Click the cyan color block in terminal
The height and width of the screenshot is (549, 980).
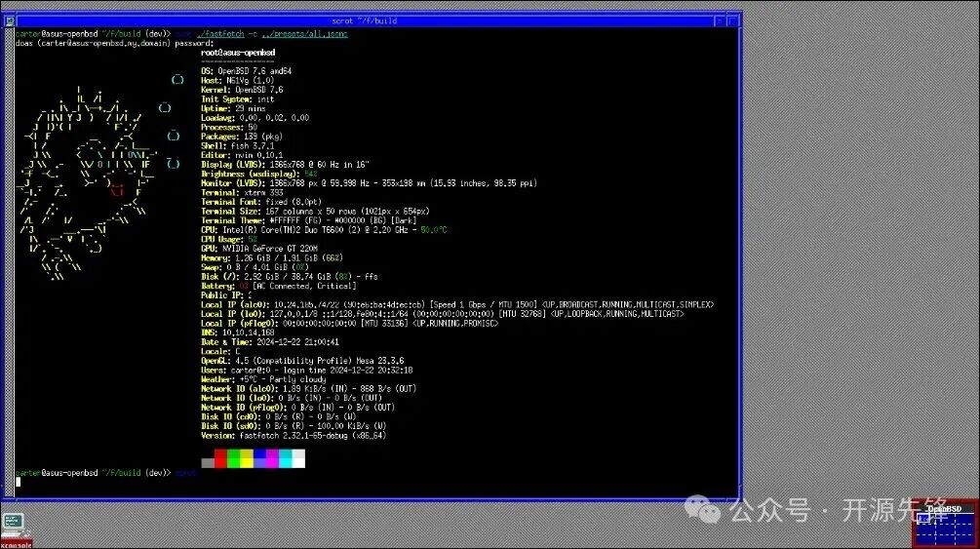point(286,458)
